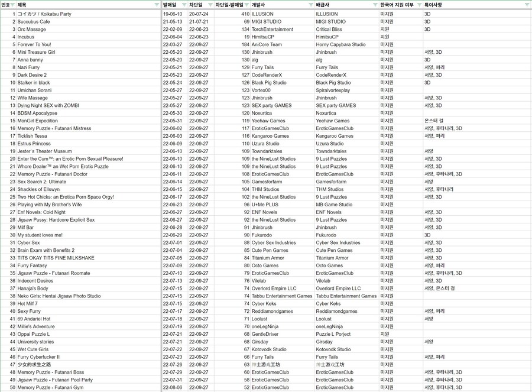Select the '410' day-difference cell

click(232, 14)
